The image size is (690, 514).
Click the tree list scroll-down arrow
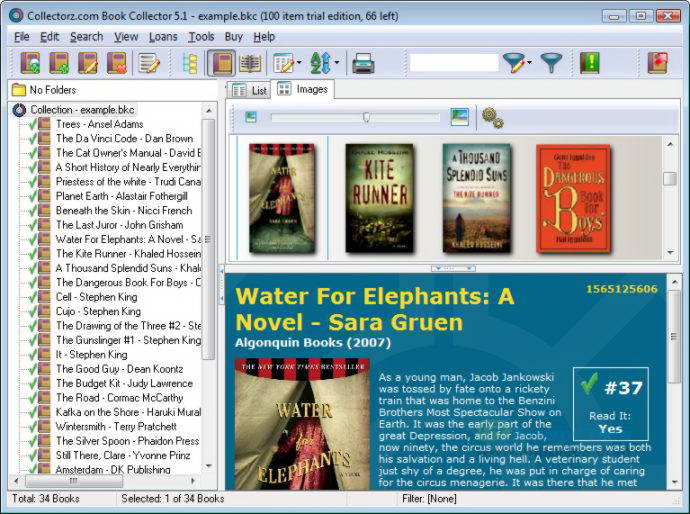(209, 466)
